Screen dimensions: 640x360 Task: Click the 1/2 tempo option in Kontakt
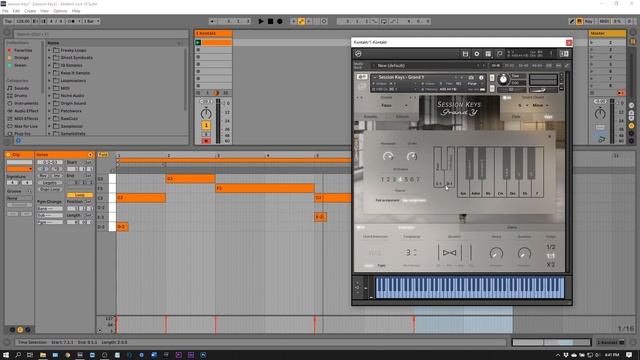(x=551, y=247)
